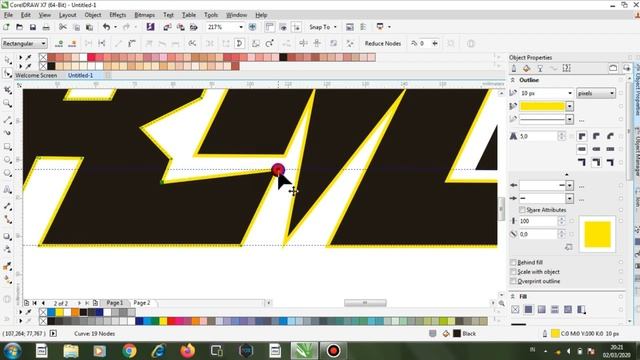Select the No fill icon in Fill section
The height and width of the screenshot is (360, 640).
[x=515, y=309]
